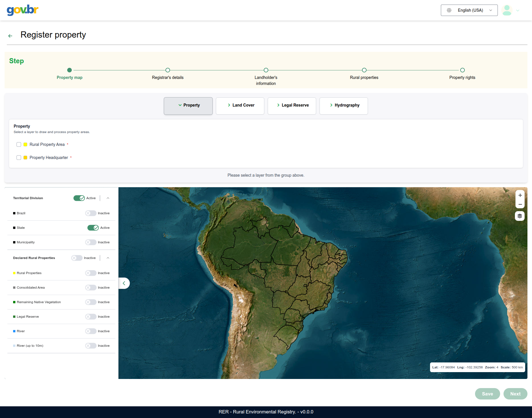Zoom out on the map
This screenshot has width=532, height=418.
520,204
